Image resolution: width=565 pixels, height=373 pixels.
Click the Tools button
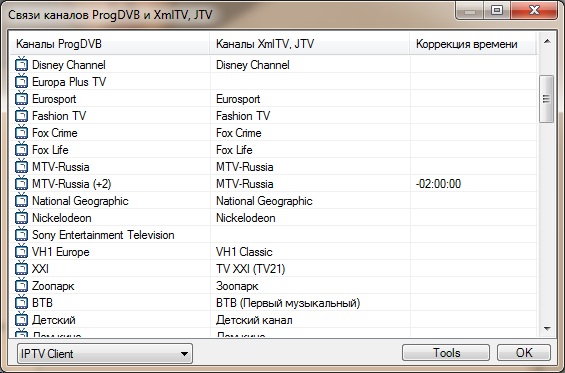tap(446, 352)
